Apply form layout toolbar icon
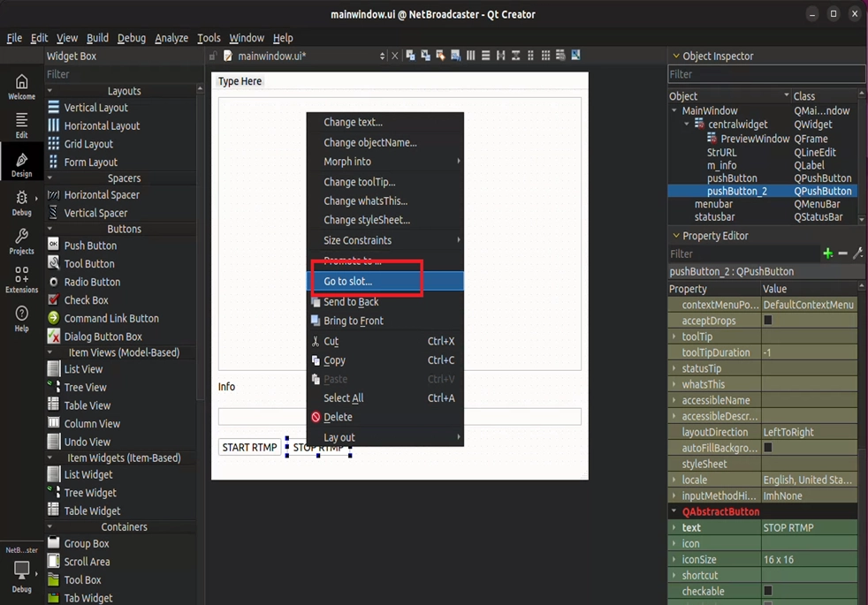The image size is (868, 605). [x=530, y=56]
